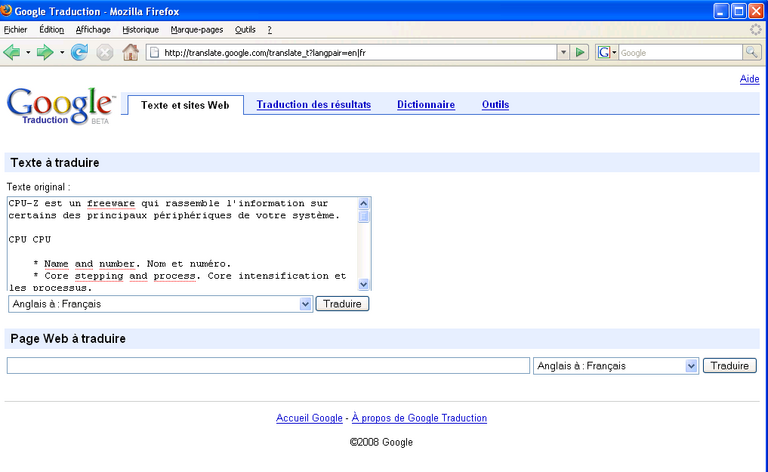Click the ©2008 Google footer text
The image size is (768, 472).
click(x=381, y=442)
